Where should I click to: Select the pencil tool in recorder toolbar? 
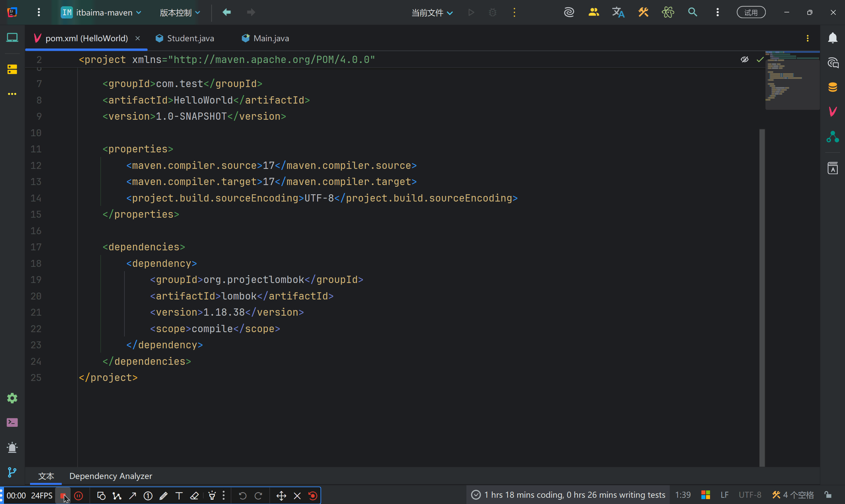163,496
